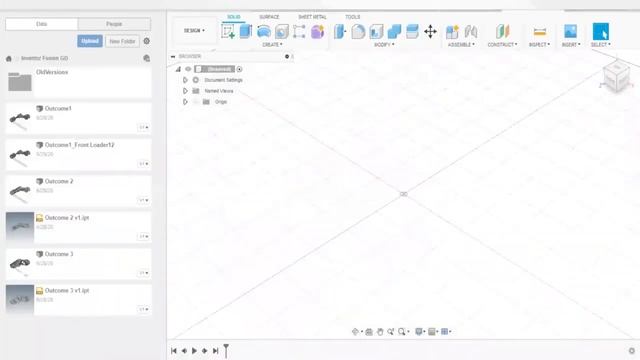Click the Joint tool icon
This screenshot has height=360, width=640.
click(x=471, y=31)
